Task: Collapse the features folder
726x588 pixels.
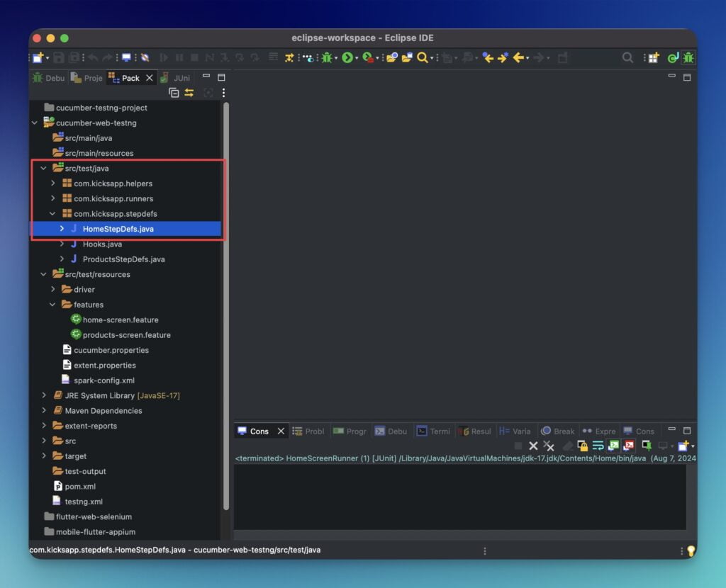Action: (x=52, y=305)
